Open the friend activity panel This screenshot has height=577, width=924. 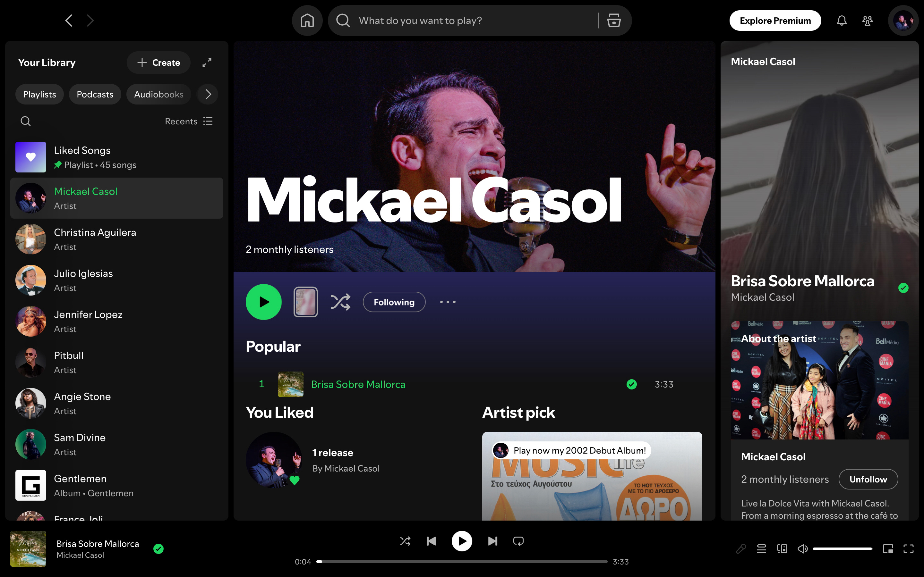click(868, 20)
